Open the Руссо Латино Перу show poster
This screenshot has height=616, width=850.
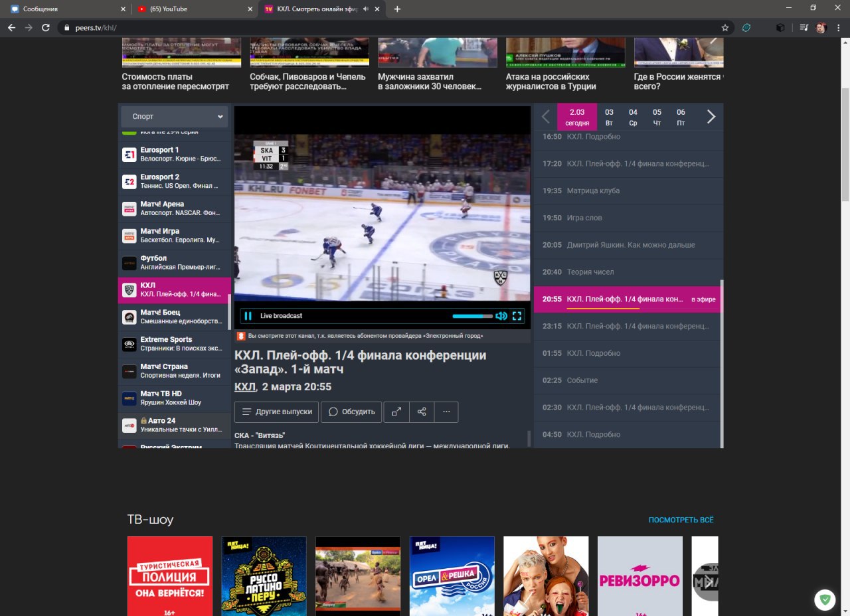(264, 576)
